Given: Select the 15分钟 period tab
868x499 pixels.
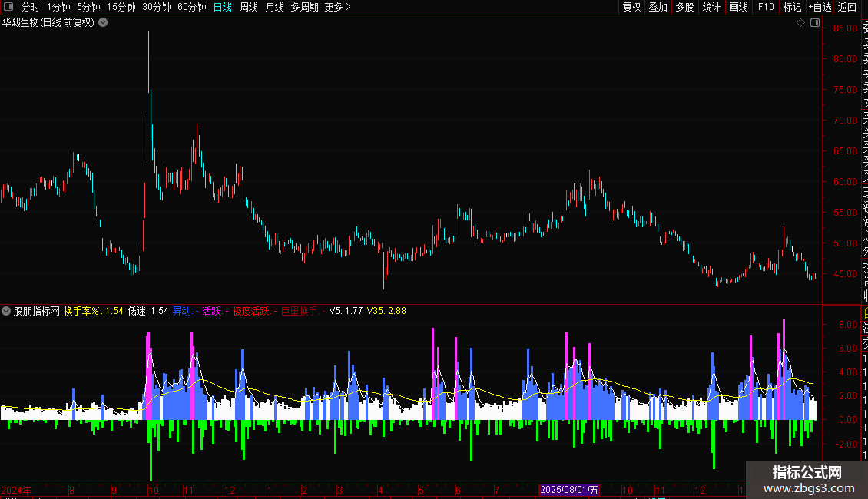Looking at the screenshot, I should click(x=121, y=7).
